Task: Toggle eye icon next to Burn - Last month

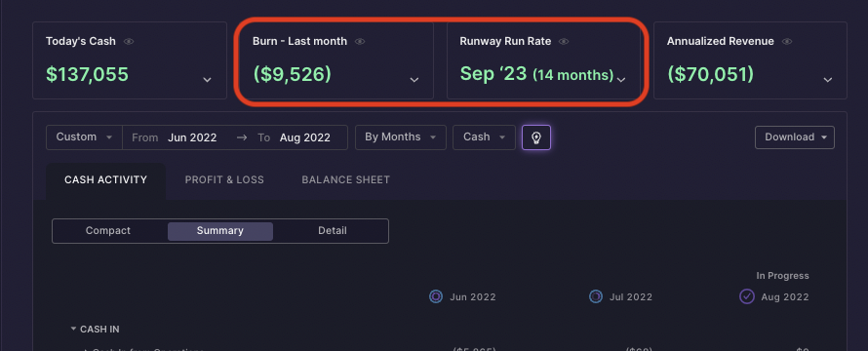Action: tap(360, 42)
